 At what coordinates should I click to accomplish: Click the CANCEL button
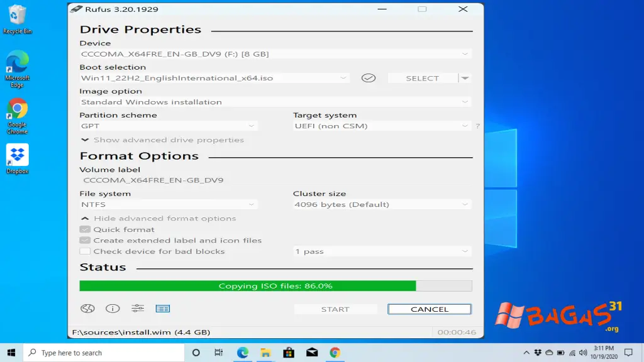pyautogui.click(x=429, y=309)
